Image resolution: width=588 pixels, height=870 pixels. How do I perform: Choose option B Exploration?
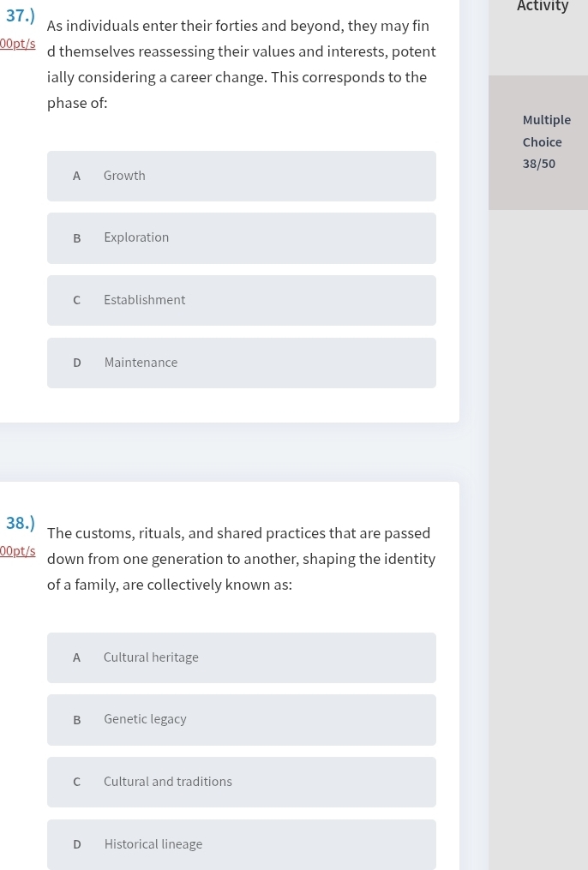[x=242, y=238]
